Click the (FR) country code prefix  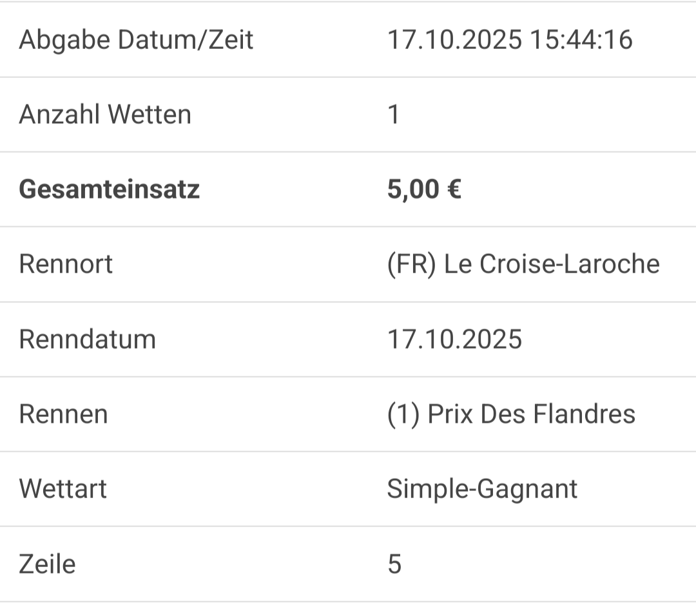pos(412,264)
